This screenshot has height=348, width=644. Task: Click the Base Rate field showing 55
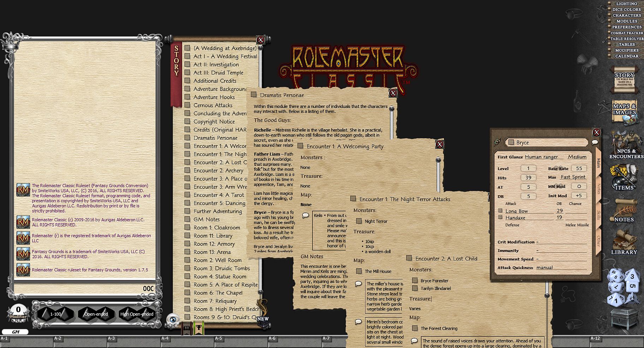[x=579, y=168]
